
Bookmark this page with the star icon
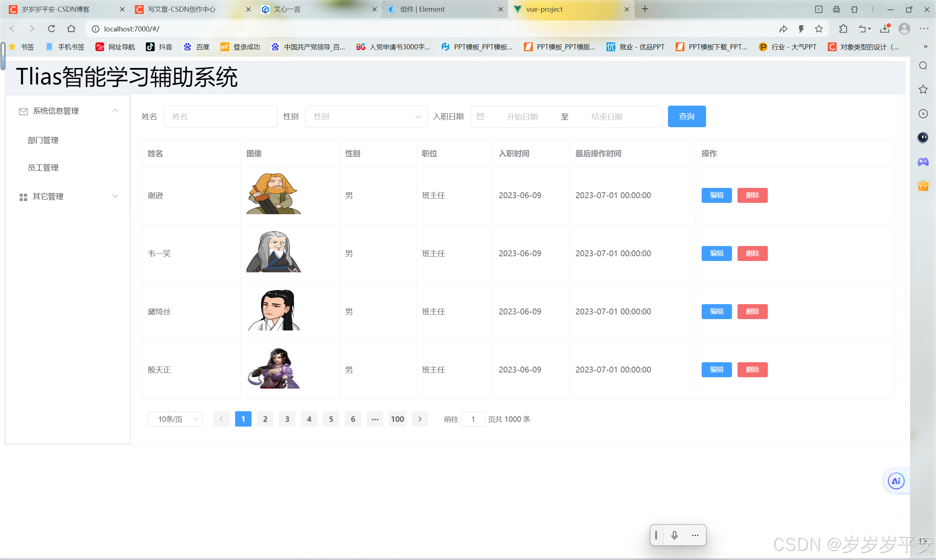click(819, 29)
